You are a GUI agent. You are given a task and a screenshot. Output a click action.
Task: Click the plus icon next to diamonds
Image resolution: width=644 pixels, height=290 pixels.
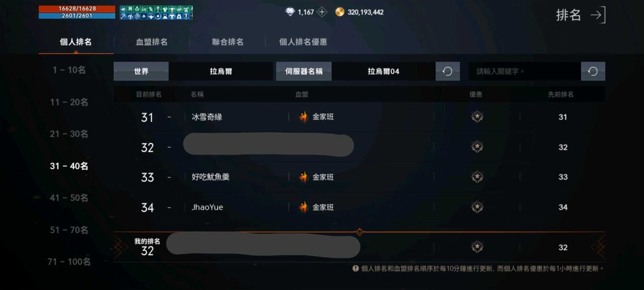tap(322, 12)
